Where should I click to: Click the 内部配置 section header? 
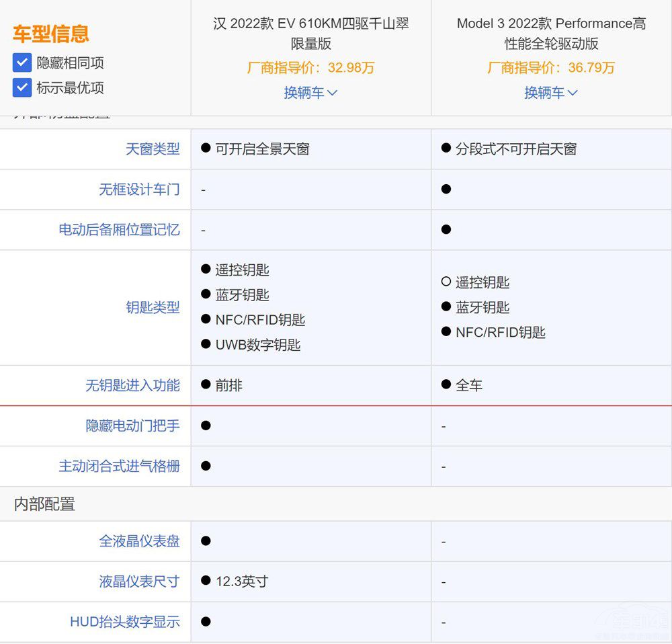coord(44,504)
